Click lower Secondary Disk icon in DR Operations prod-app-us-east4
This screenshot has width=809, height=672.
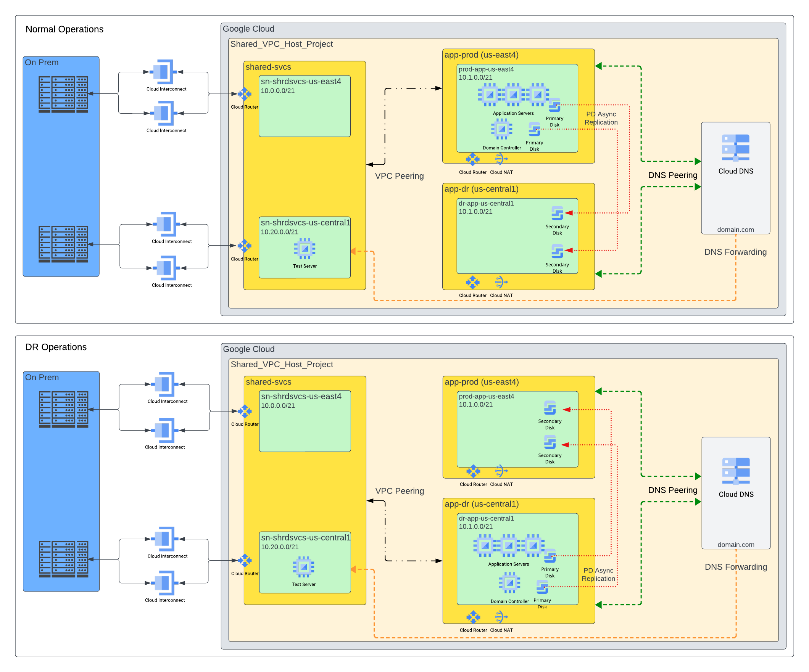click(x=550, y=442)
